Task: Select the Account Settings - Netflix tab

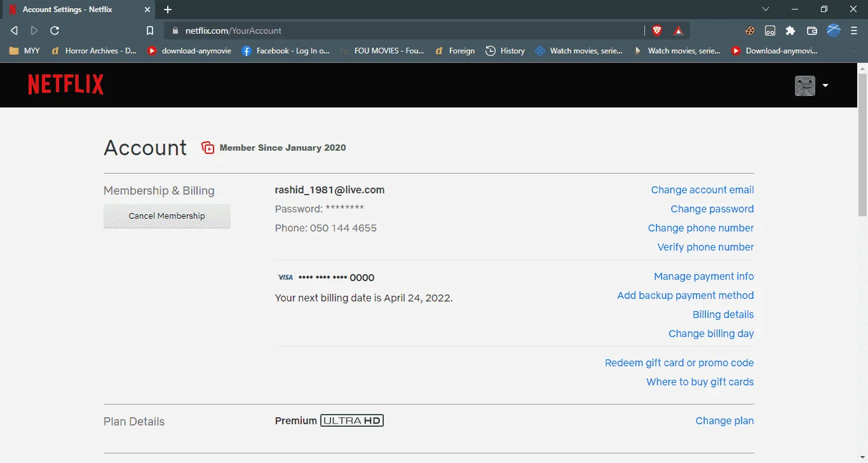Action: 78,10
